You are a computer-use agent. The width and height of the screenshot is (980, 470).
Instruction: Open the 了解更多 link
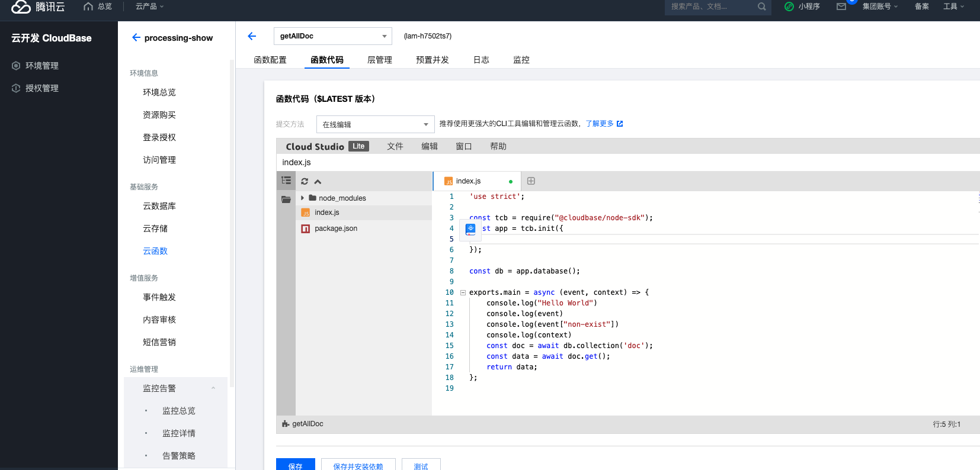(x=600, y=124)
